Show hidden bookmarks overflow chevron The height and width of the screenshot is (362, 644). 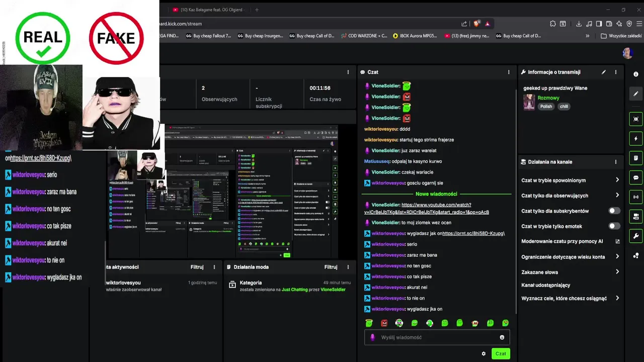588,36
